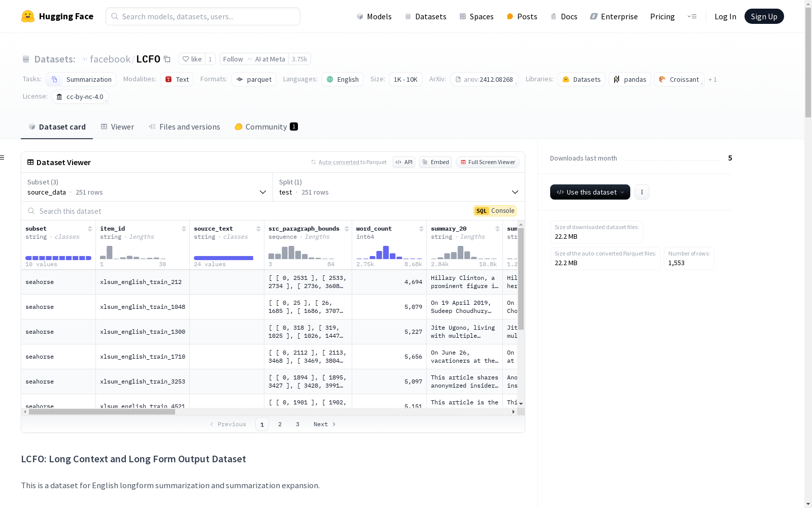Open Docs in the top navigation
The height and width of the screenshot is (508, 812).
coord(564,16)
